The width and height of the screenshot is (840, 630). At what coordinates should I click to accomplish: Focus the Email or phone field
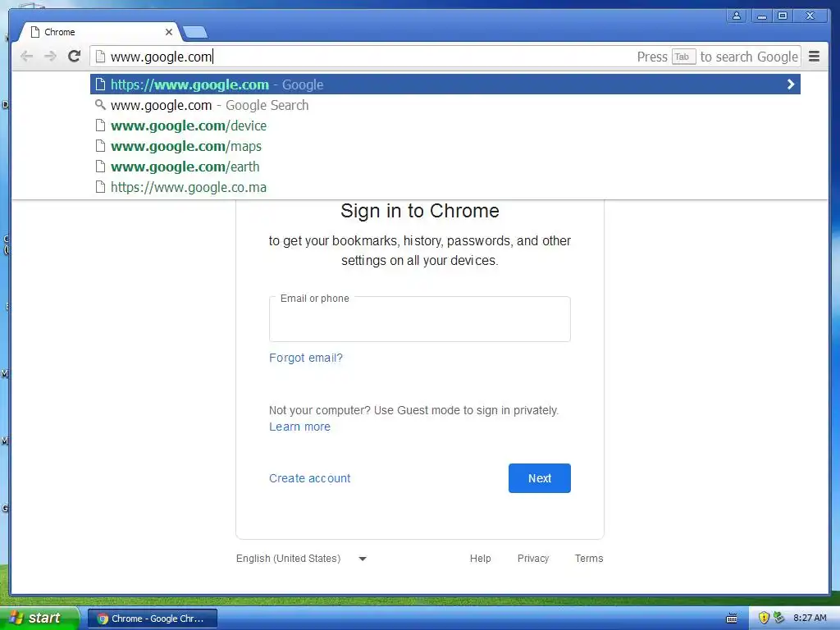pyautogui.click(x=419, y=319)
